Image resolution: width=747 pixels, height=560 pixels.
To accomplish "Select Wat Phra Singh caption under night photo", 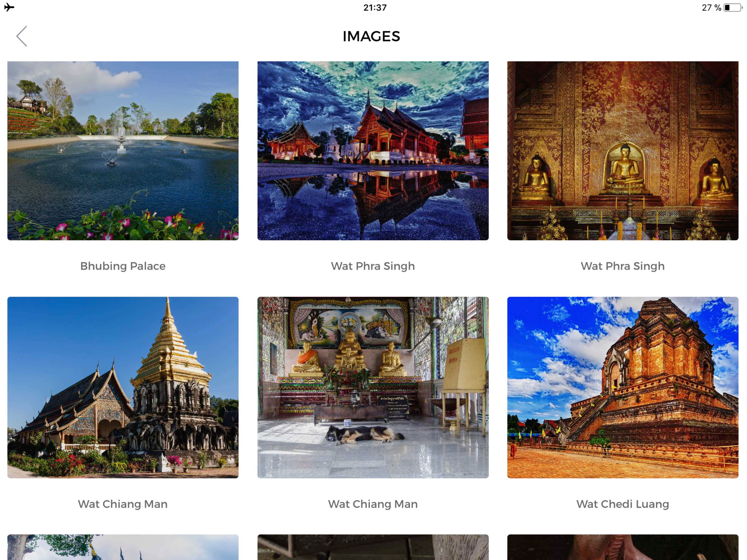I will (373, 266).
